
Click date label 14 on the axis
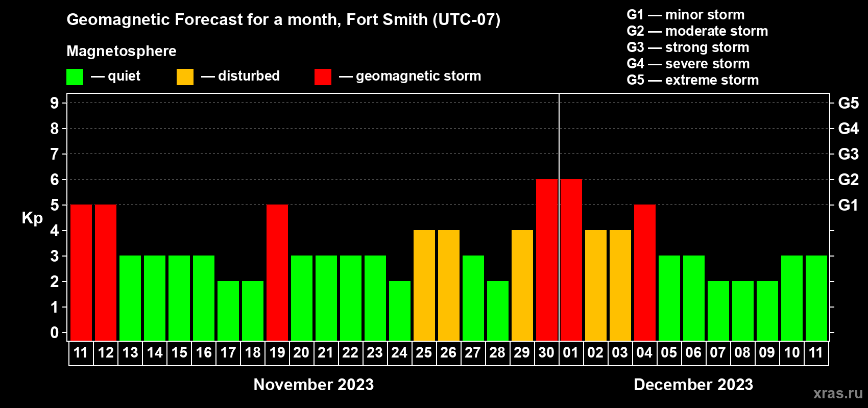(155, 353)
